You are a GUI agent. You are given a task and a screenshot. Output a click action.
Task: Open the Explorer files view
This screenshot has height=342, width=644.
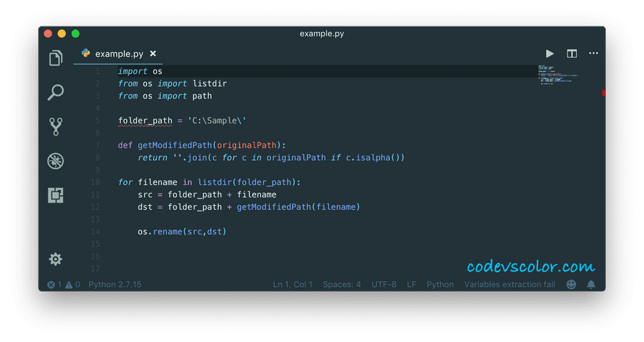point(56,58)
